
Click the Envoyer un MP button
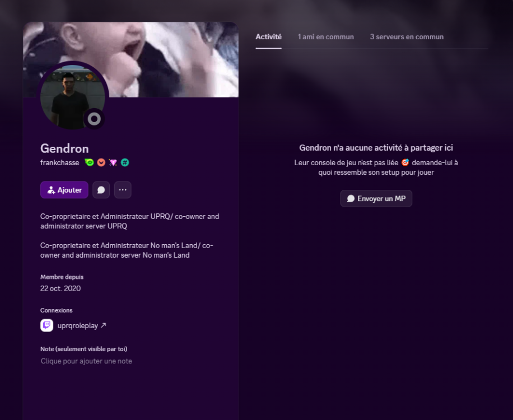click(376, 199)
